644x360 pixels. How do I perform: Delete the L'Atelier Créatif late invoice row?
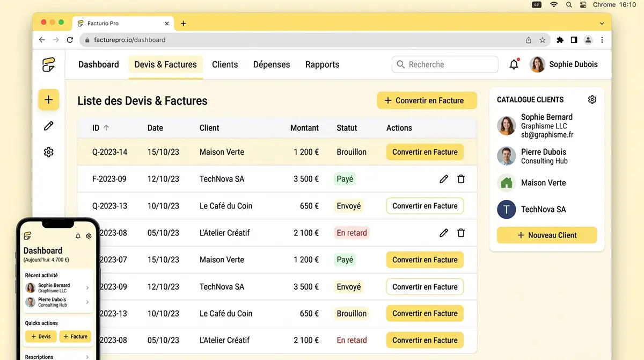pos(461,233)
